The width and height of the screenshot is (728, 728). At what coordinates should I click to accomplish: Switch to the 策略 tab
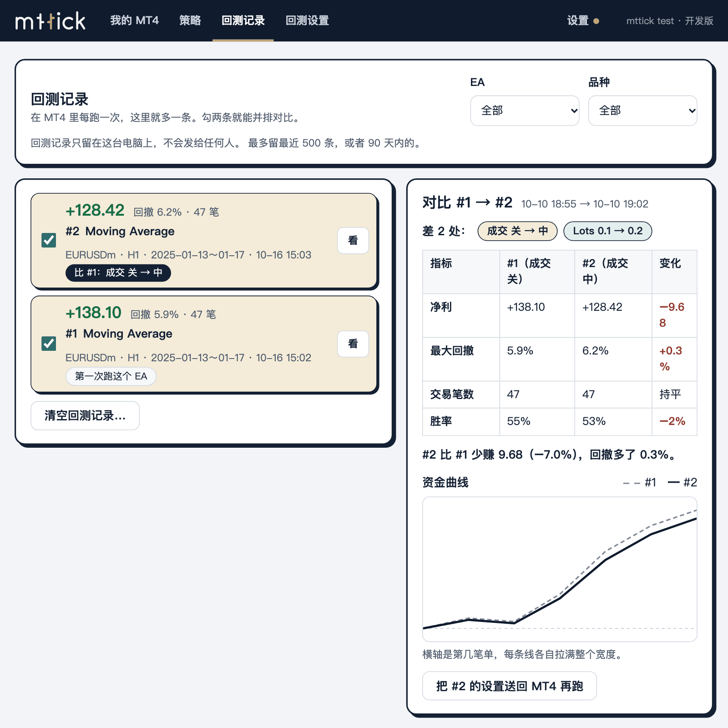click(190, 20)
